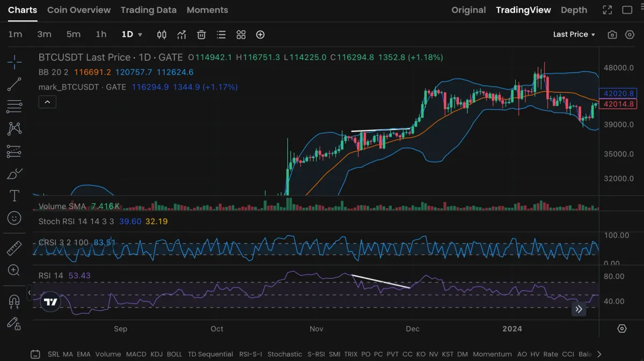This screenshot has width=644, height=361.
Task: Add the EMA indicator
Action: (84, 354)
